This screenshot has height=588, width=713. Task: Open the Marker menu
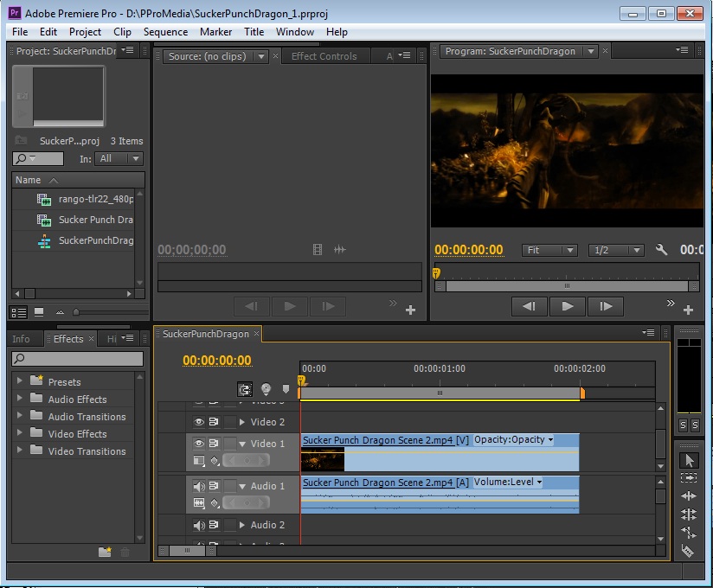215,32
